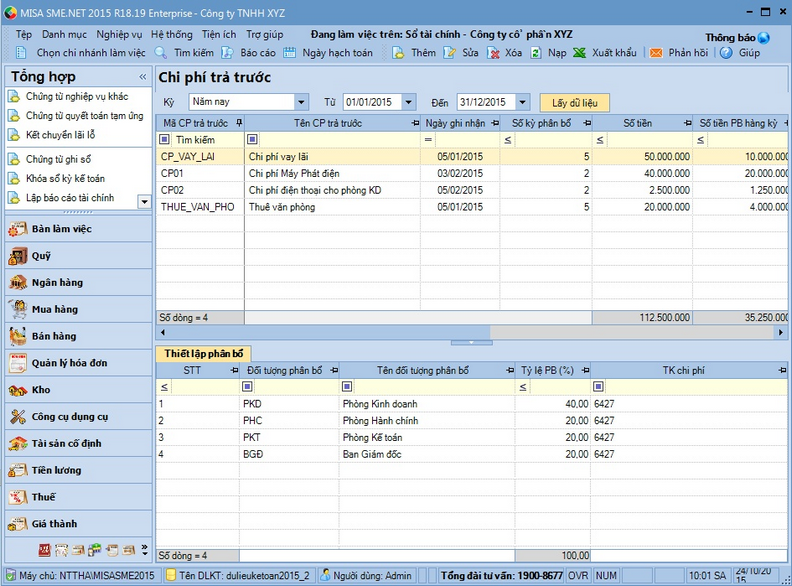Open the Công cụ dụng cụ module
Image resolution: width=792 pixels, height=586 pixels.
tap(78, 417)
